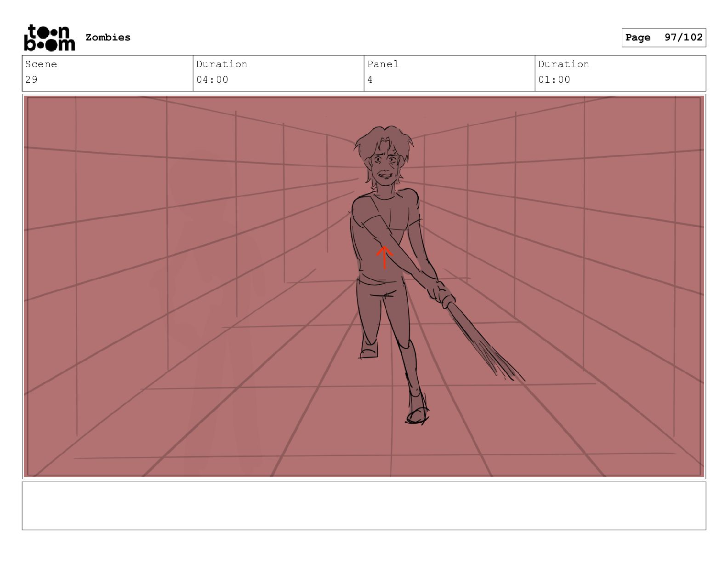Select the panel duration value '01:00'
Viewport: 728px width, 563px height.
pyautogui.click(x=554, y=80)
